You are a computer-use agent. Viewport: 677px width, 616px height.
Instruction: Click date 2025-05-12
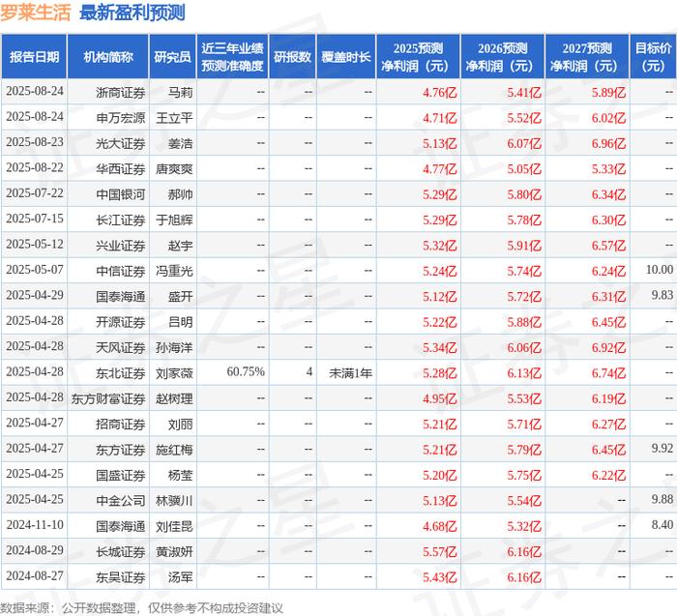(35, 244)
